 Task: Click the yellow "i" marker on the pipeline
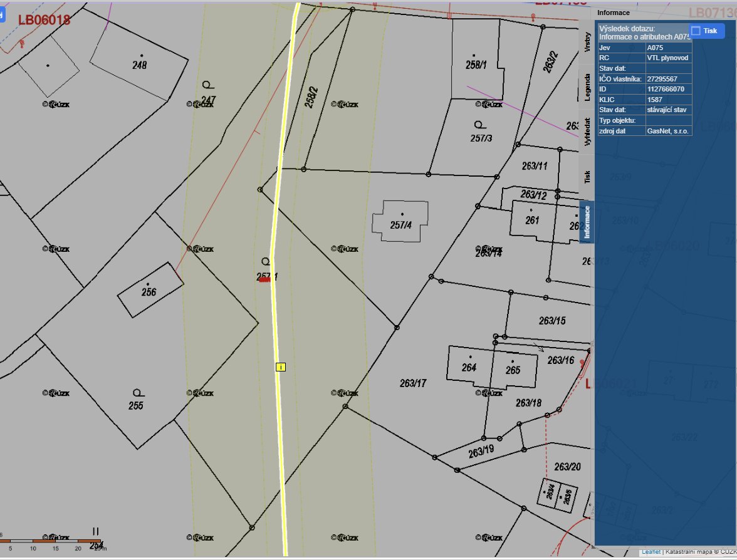281,367
